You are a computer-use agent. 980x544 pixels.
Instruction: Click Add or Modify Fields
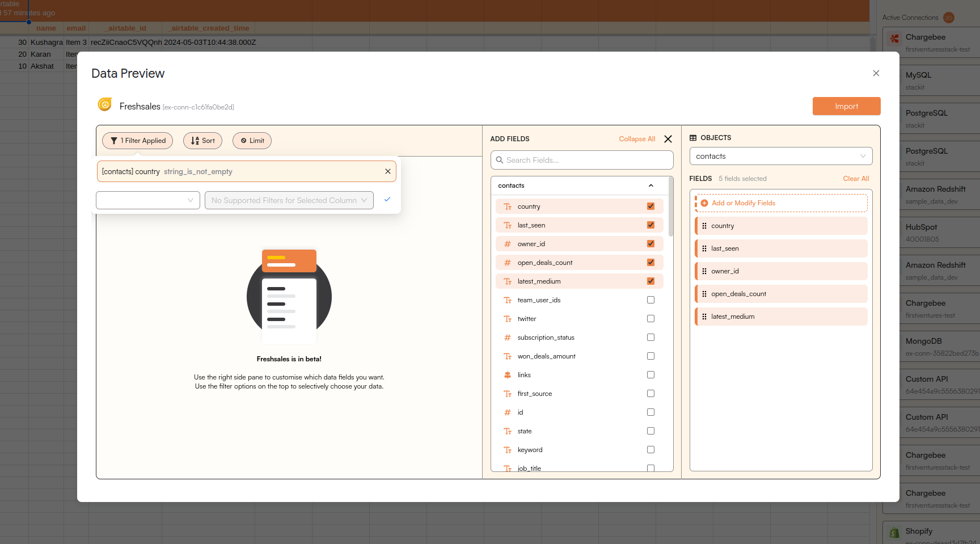click(782, 203)
